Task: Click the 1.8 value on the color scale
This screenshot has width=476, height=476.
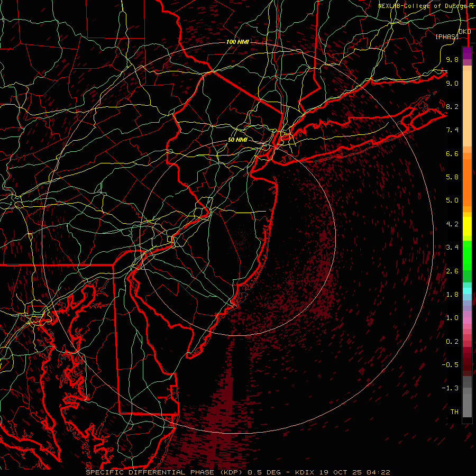Action: pyautogui.click(x=452, y=295)
